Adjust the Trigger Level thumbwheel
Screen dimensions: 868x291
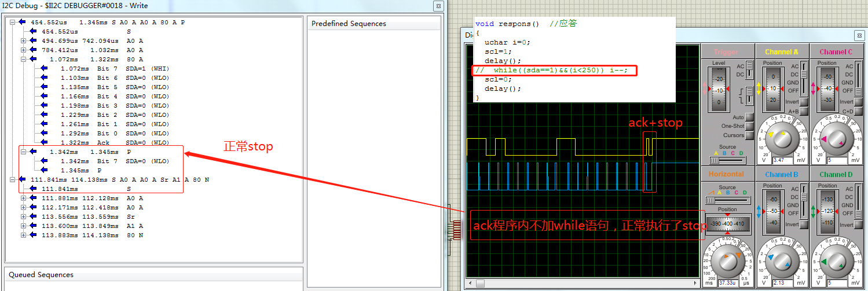point(719,90)
